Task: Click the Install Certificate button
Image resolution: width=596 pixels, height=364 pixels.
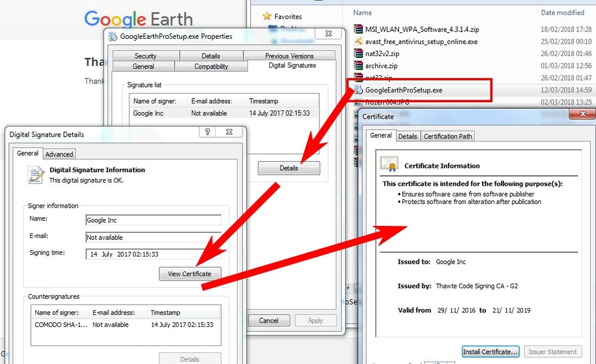Action: coord(490,351)
